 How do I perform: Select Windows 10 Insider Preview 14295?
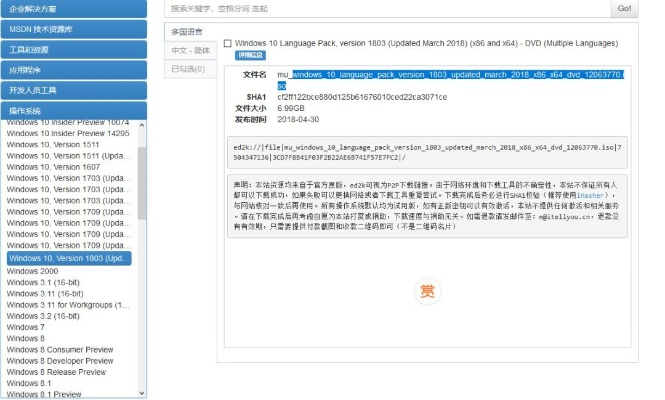click(68, 133)
